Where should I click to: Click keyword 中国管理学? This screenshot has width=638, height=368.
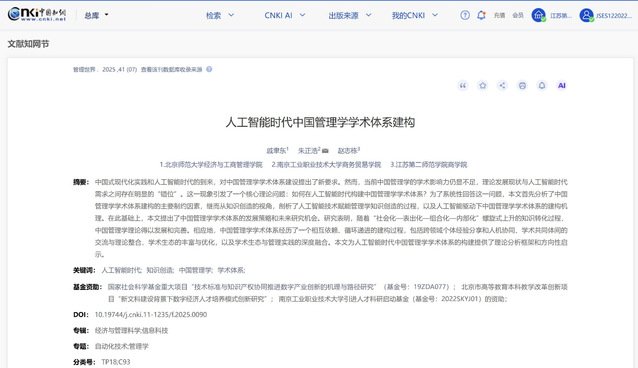click(195, 270)
